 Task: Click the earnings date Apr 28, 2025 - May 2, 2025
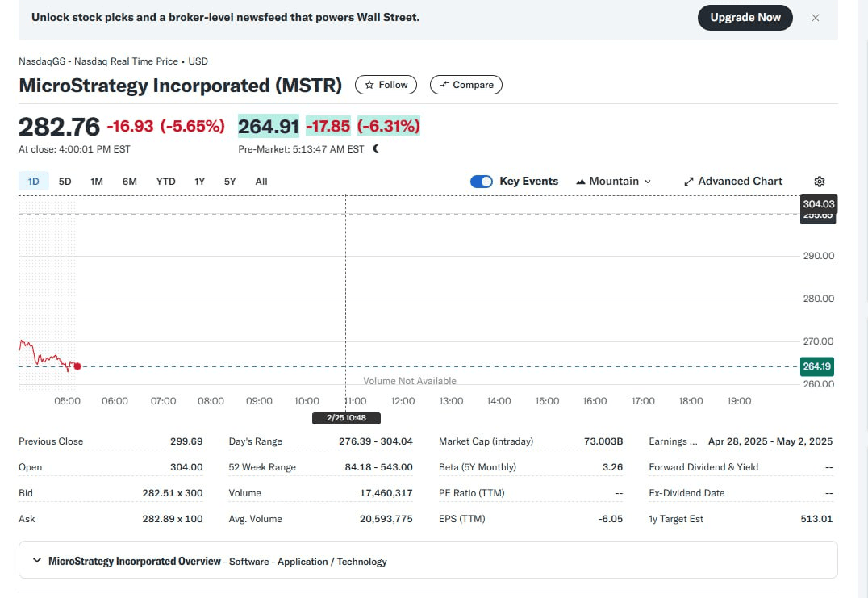770,441
